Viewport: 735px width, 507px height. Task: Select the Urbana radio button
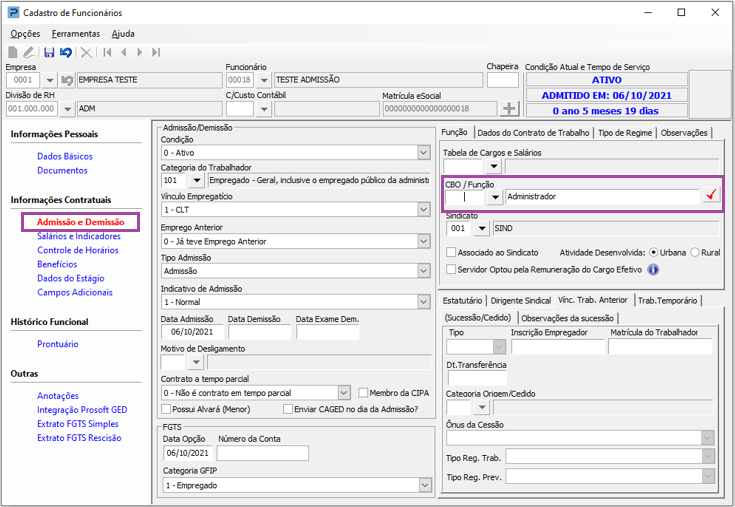(x=653, y=253)
